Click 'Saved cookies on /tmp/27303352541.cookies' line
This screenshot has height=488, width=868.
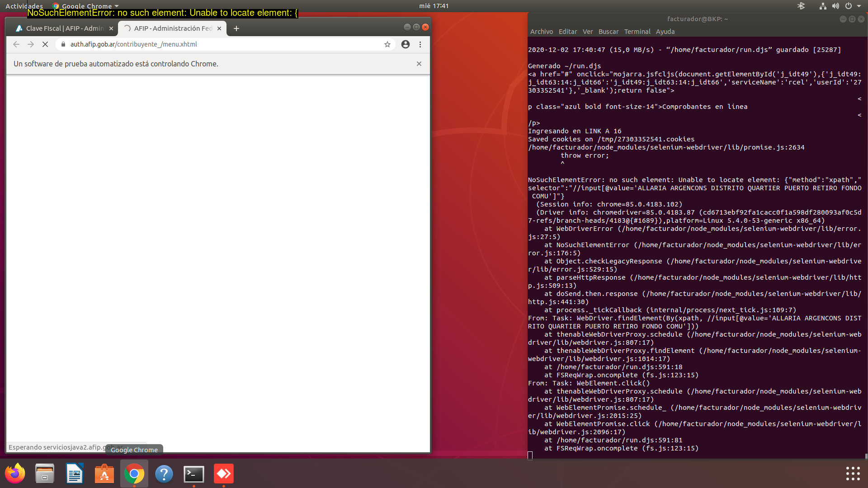click(611, 139)
